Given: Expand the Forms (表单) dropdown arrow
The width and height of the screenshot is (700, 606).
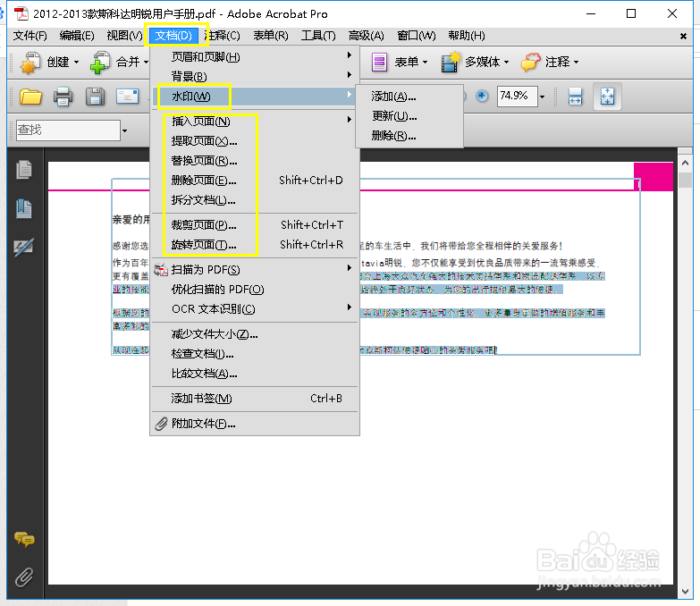Looking at the screenshot, I should click(425, 62).
